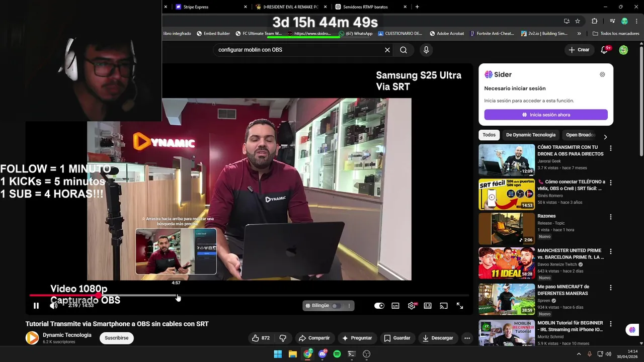
Task: Open YouTube notifications bell
Action: click(x=605, y=50)
